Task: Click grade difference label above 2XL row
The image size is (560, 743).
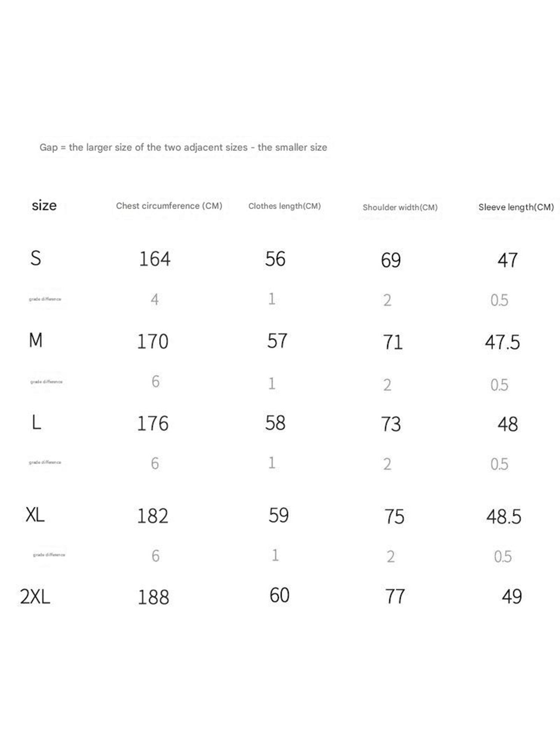Action: click(x=49, y=555)
